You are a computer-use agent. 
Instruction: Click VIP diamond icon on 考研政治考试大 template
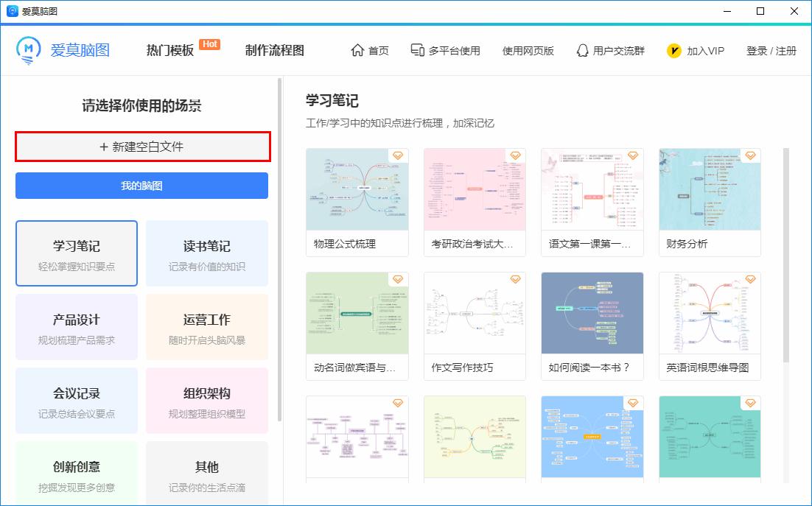(x=515, y=155)
